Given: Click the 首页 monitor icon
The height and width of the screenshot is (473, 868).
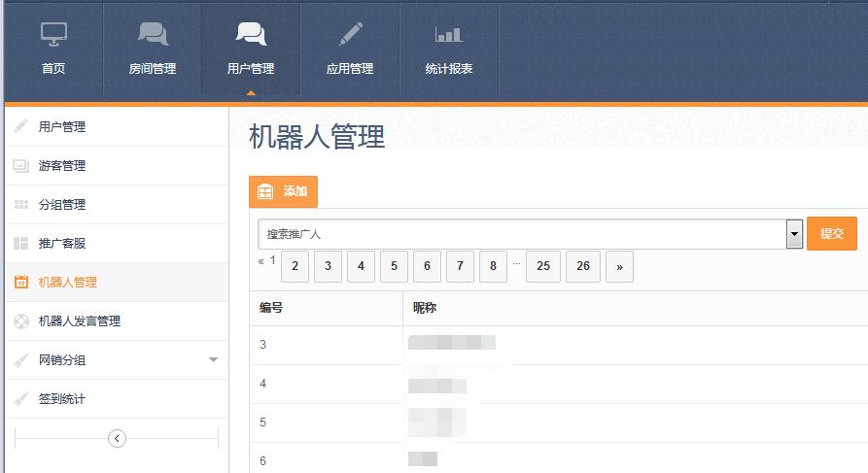Looking at the screenshot, I should tap(53, 35).
